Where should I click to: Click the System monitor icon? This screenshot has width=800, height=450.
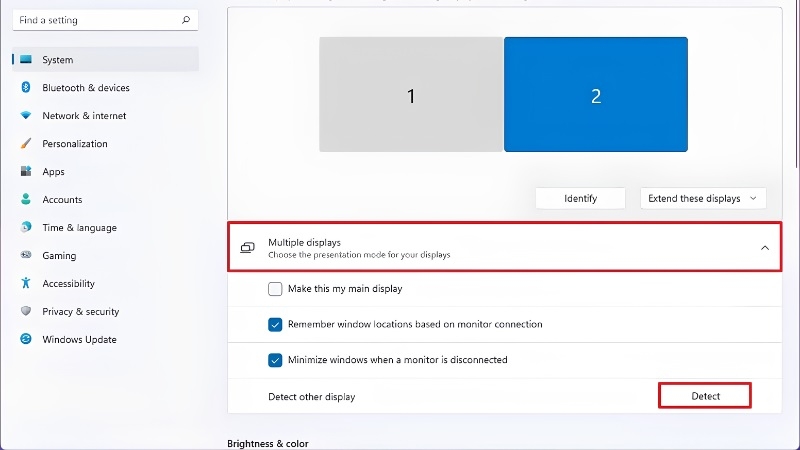click(x=26, y=60)
